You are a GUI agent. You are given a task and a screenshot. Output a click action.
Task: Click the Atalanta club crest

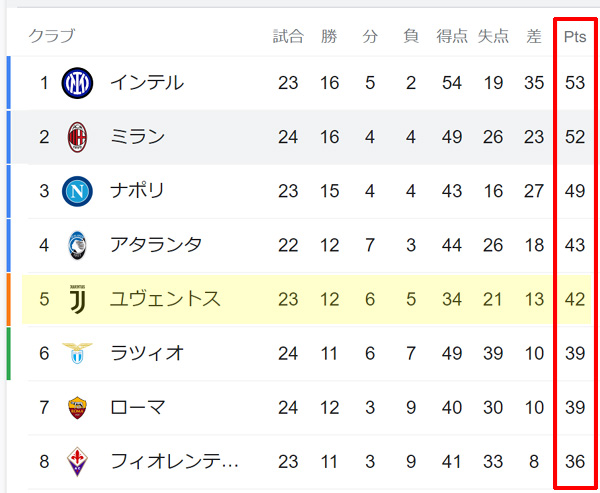pos(76,245)
